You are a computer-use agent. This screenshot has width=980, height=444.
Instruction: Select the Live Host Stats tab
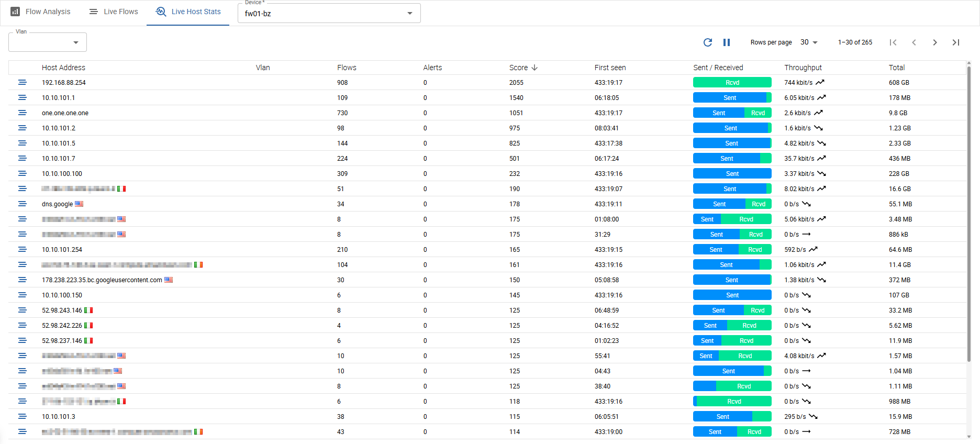[188, 12]
